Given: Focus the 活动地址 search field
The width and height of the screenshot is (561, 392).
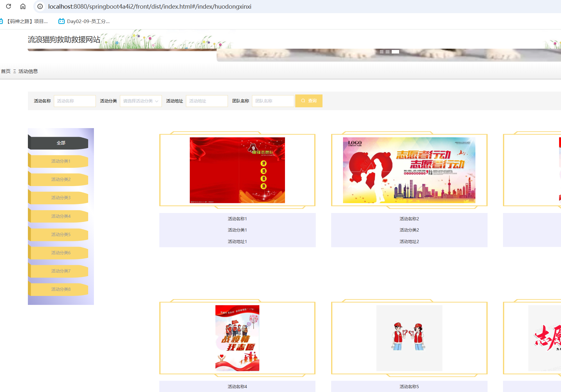Looking at the screenshot, I should [207, 101].
